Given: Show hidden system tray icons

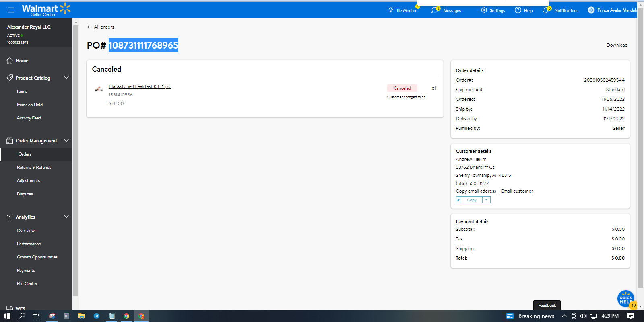Looking at the screenshot, I should click(564, 316).
